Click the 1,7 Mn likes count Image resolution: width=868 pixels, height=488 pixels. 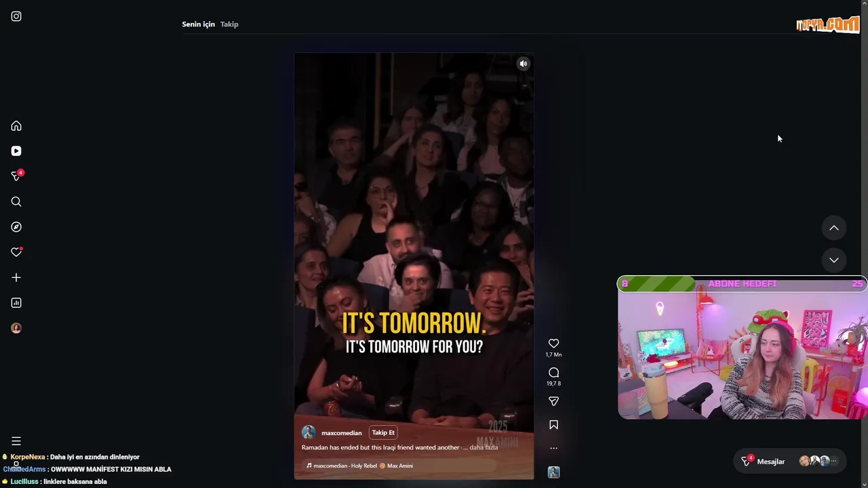(553, 354)
